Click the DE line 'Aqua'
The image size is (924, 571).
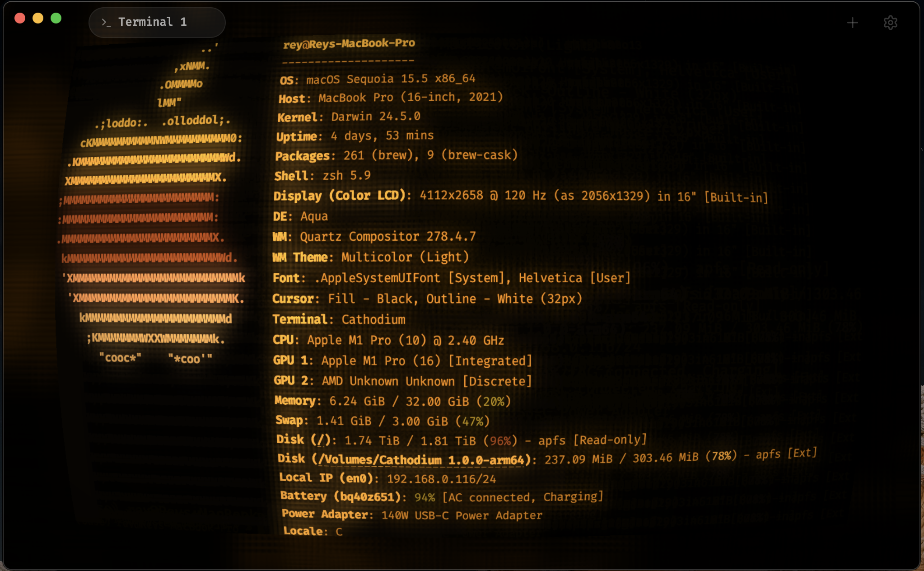(x=314, y=216)
